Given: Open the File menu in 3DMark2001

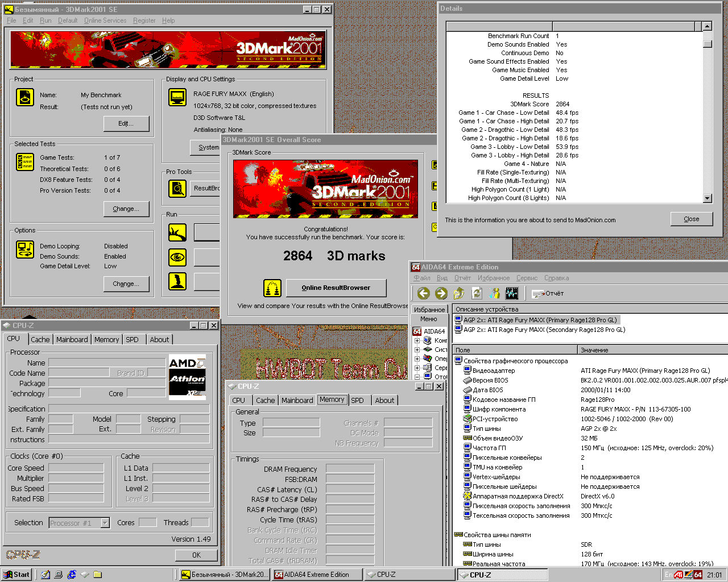Looking at the screenshot, I should tap(11, 20).
